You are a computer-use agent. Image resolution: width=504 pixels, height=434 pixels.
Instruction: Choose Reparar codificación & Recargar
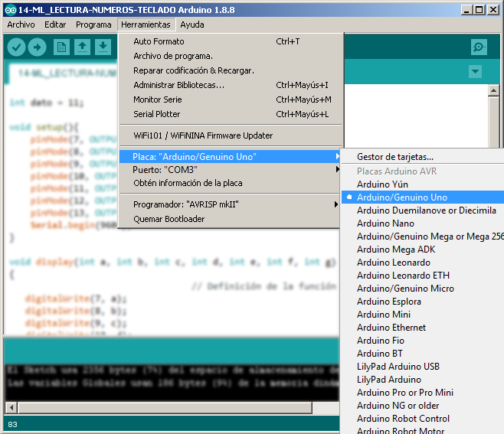tap(230, 70)
